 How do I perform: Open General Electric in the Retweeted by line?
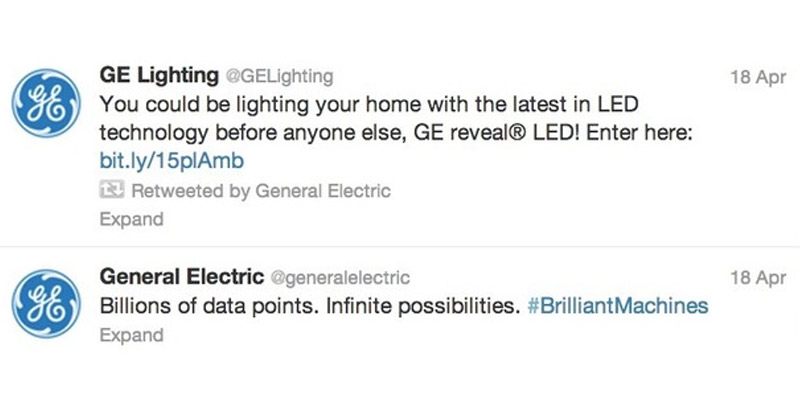pos(322,191)
